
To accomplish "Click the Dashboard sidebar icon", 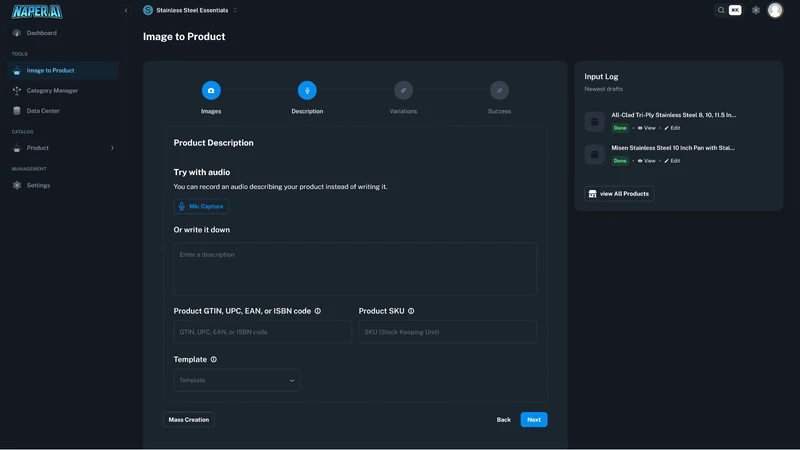I will point(17,33).
